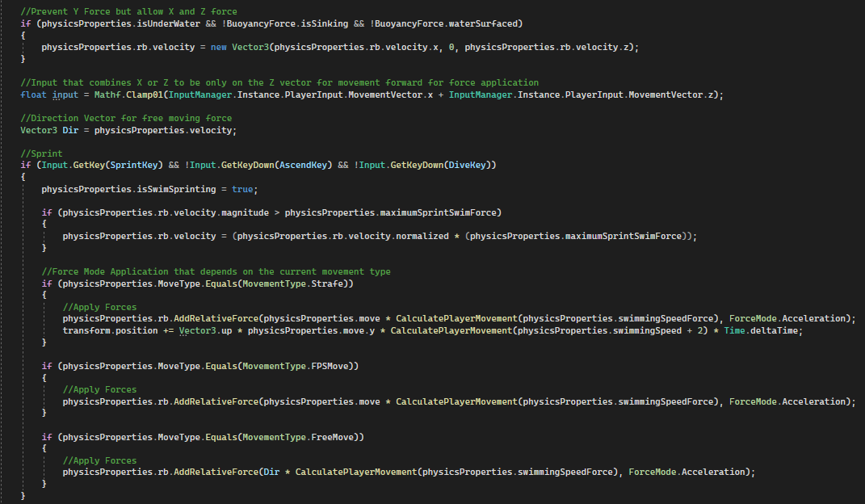Click "ForceMode.Acceleration" in the FreeMove block
This screenshot has height=504, width=865.
pos(687,472)
